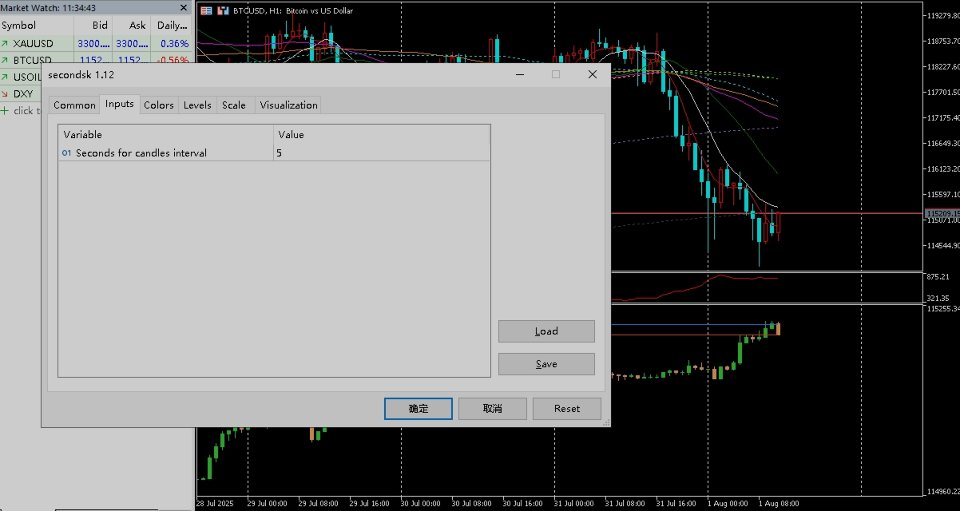The height and width of the screenshot is (511, 960).
Task: Click the BTCUSD -0.56% daily change
Action: click(x=174, y=61)
